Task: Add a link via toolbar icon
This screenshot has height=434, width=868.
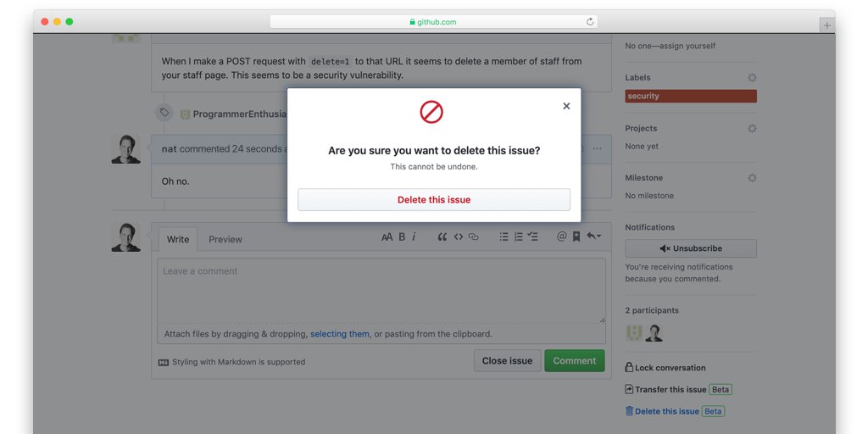Action: coord(474,237)
